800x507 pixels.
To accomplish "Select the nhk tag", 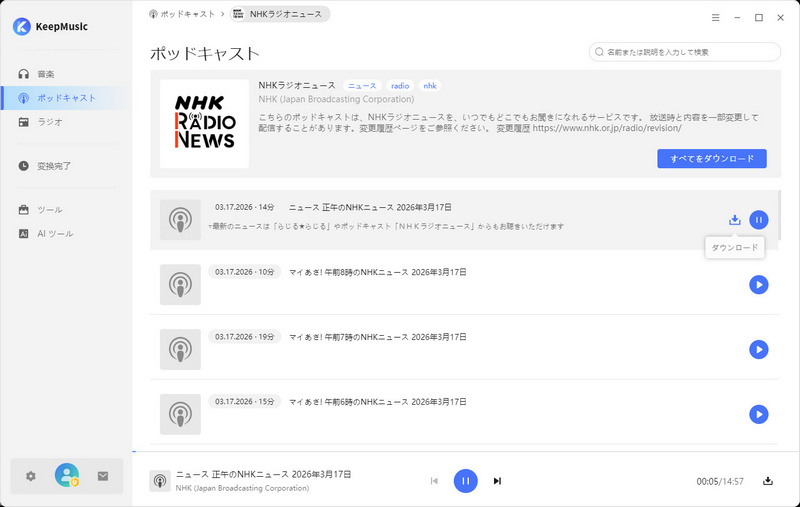I will click(430, 86).
